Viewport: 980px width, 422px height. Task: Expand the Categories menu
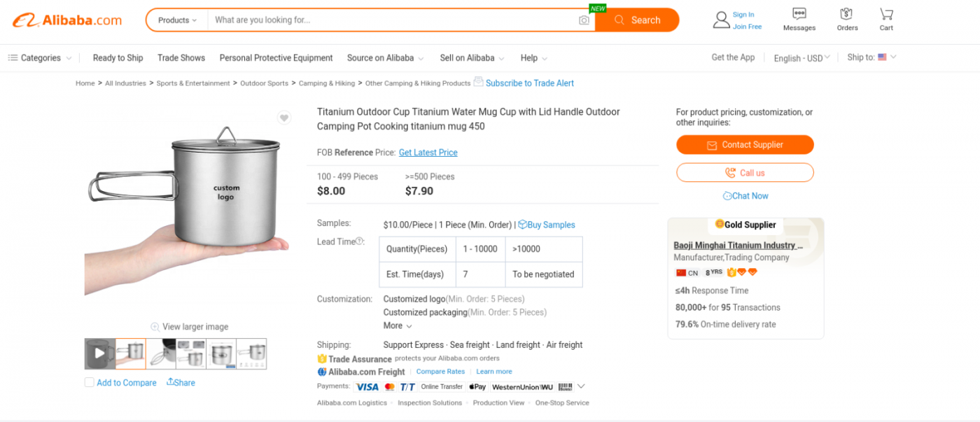[x=40, y=58]
